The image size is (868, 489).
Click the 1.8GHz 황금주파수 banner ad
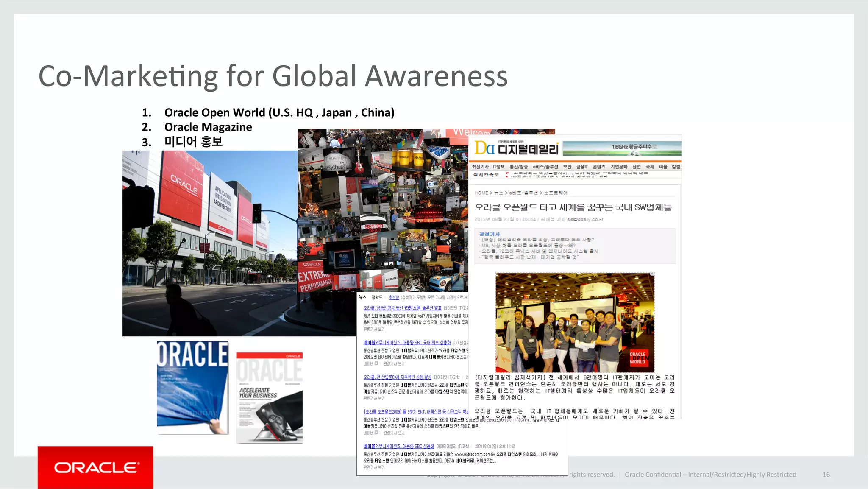coord(622,148)
